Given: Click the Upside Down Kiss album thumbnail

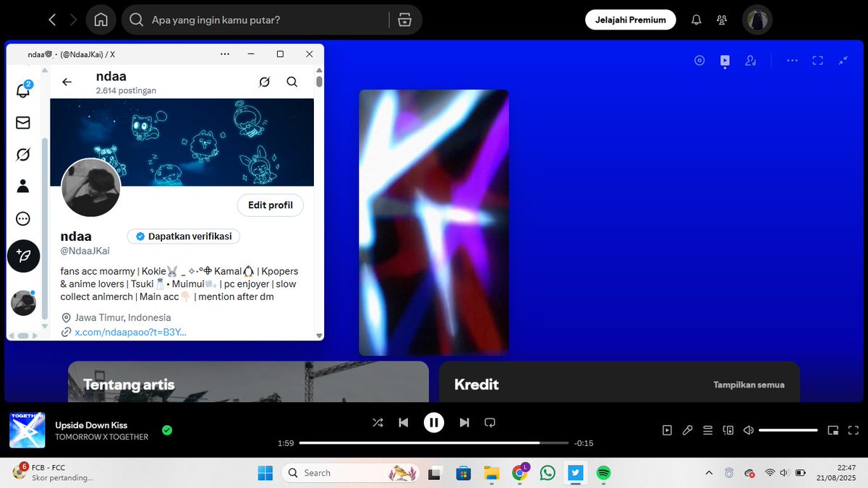Looking at the screenshot, I should (x=27, y=430).
